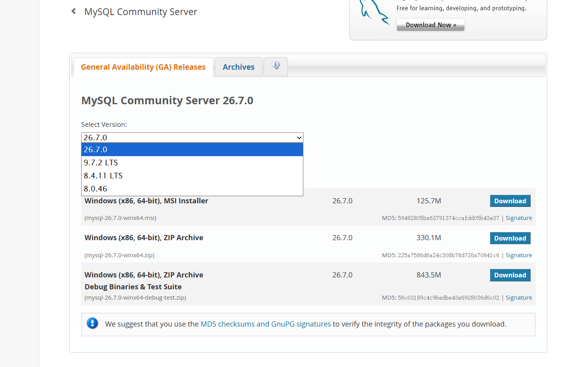Click the (mysql-26.7.0-winx64.zip) filename

(119, 255)
